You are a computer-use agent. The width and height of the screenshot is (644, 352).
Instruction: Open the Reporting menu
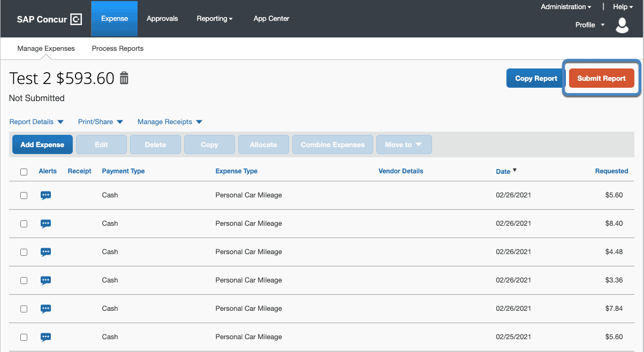(x=215, y=19)
